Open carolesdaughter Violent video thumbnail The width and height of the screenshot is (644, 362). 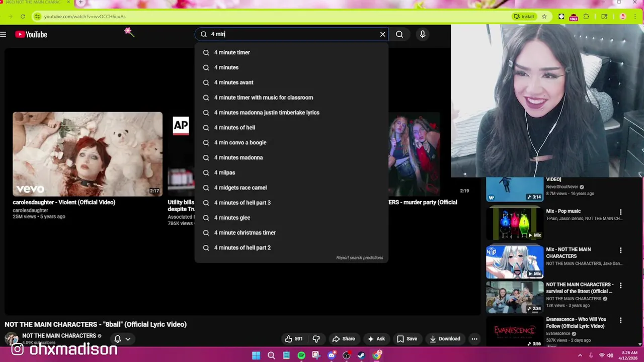point(88,154)
